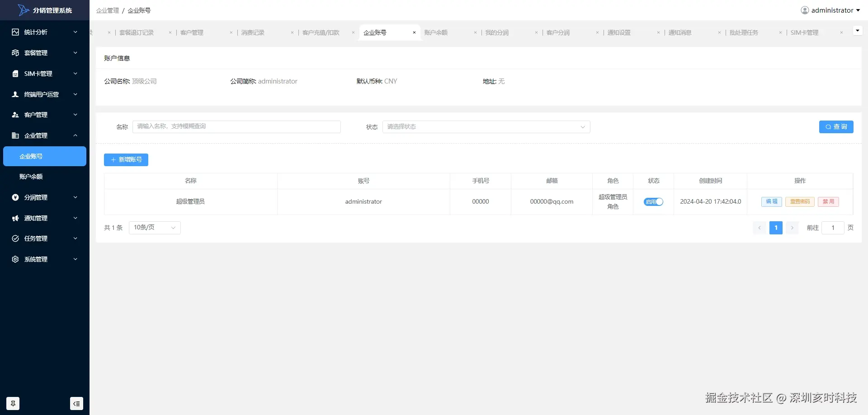
Task: Click the 超级管理员 name cell
Action: 190,202
